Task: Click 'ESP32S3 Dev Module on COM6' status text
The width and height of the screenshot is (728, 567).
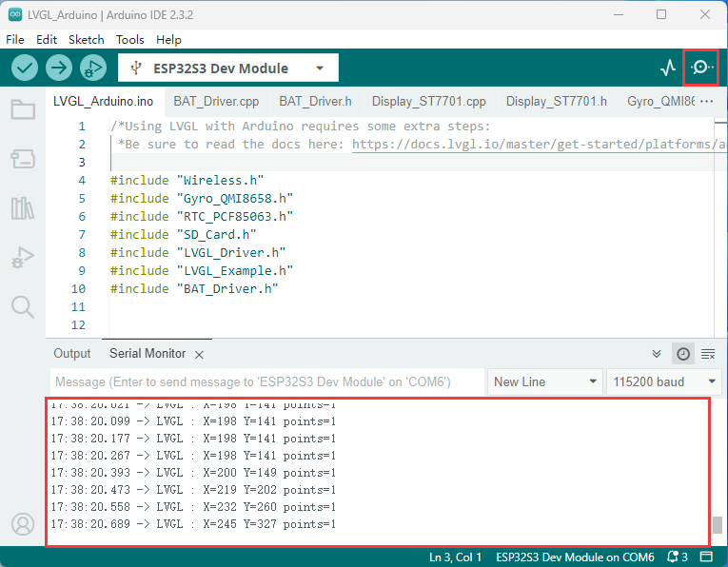Action: point(575,557)
